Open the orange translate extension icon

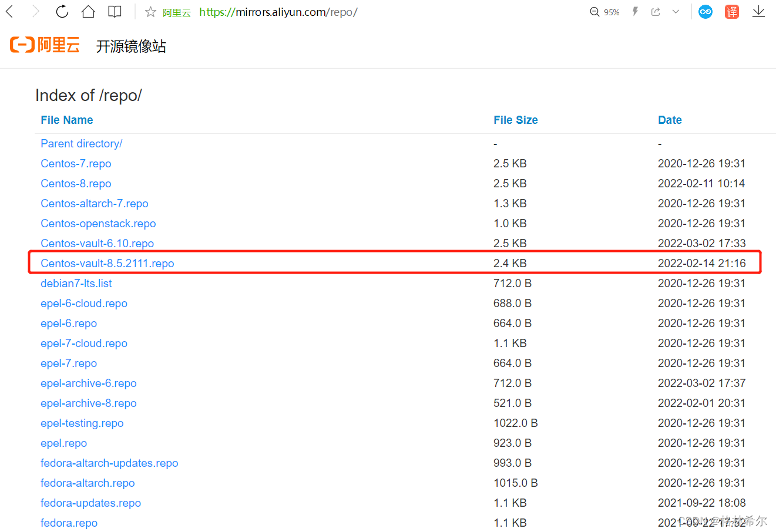(732, 12)
